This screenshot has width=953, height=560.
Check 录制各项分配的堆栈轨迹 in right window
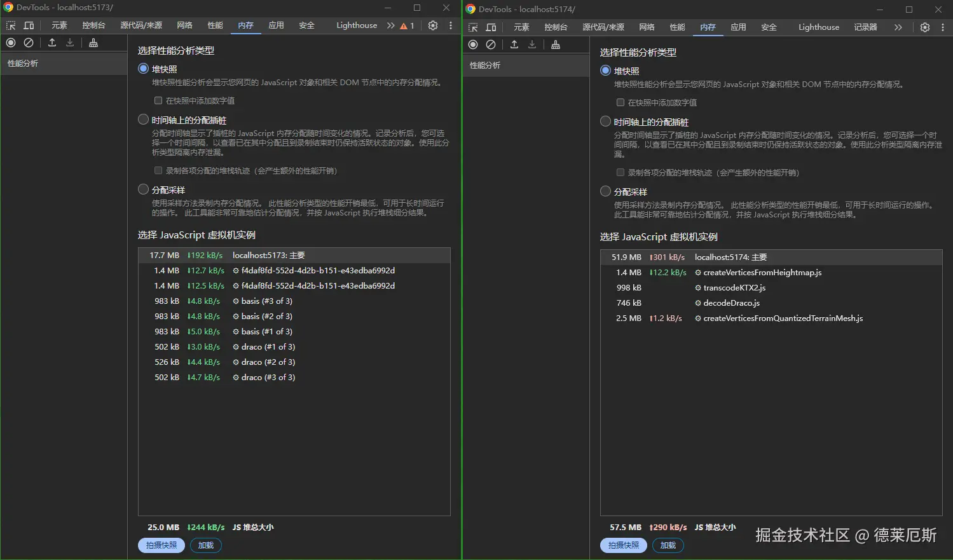(x=620, y=172)
